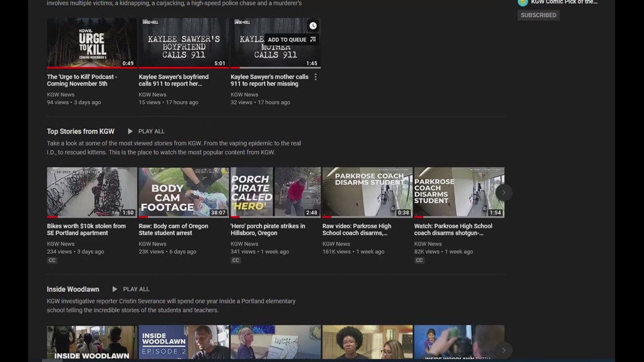
Task: Toggle the SUBSCRIBED button to unsubscribe
Action: click(538, 15)
